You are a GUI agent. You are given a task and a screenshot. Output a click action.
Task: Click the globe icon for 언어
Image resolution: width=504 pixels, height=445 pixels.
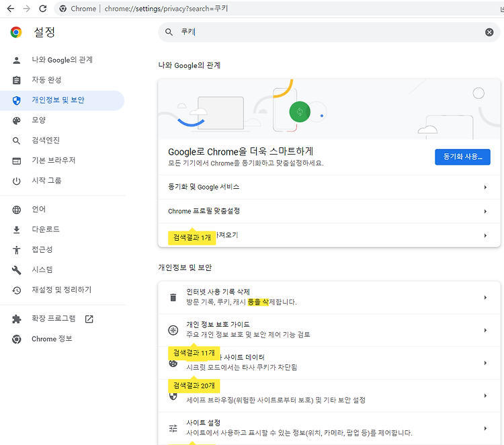(16, 210)
